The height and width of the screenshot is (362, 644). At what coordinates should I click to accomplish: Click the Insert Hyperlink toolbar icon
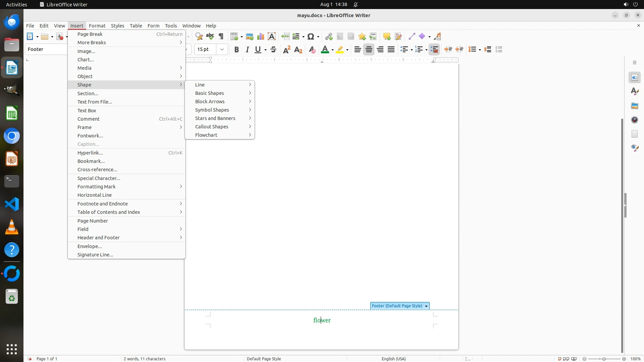[329, 37]
